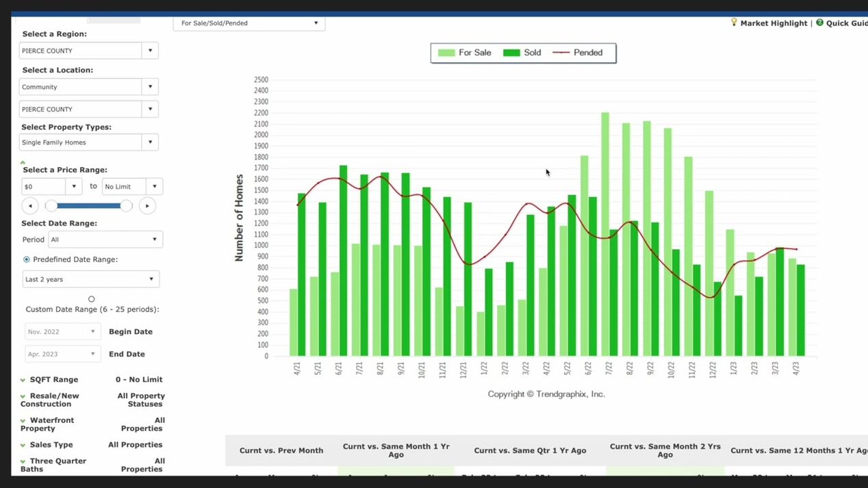Screen dimensions: 868x488
Task: Click the Market Highlight link
Action: tap(774, 23)
